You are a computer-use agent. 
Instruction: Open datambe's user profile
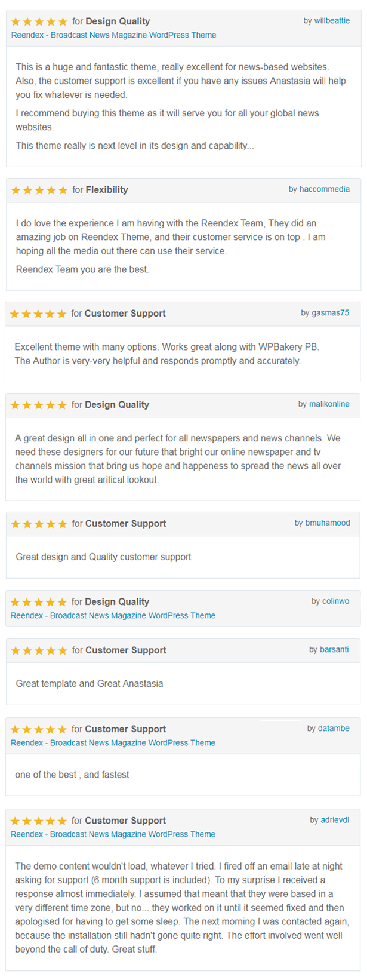pos(334,729)
